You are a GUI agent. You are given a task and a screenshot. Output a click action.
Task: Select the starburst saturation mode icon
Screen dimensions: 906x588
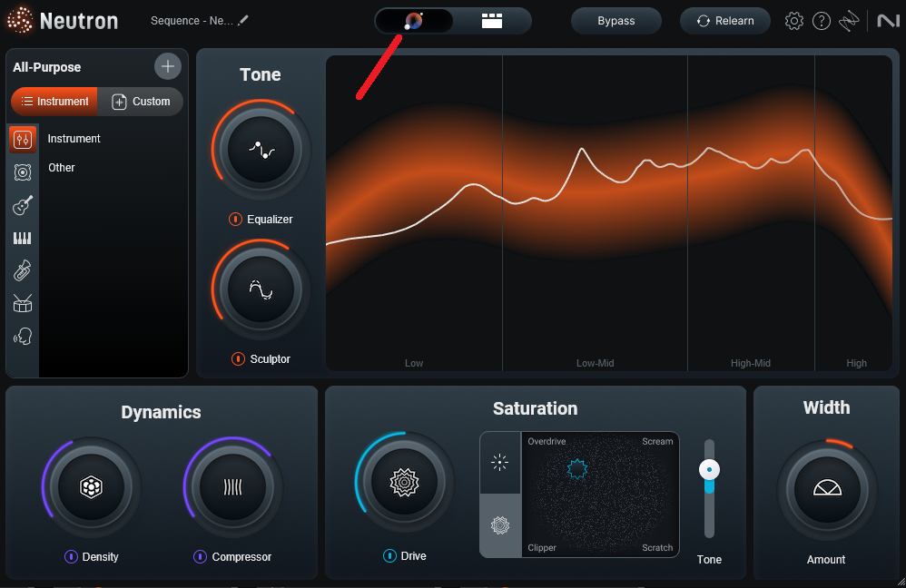[x=499, y=463]
